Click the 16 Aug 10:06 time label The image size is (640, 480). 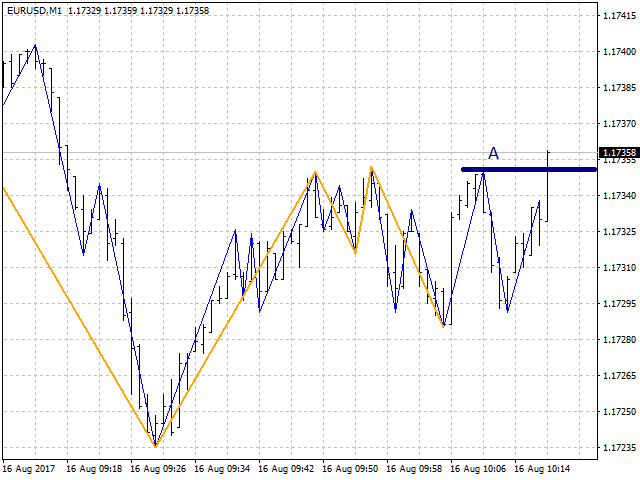tap(478, 469)
